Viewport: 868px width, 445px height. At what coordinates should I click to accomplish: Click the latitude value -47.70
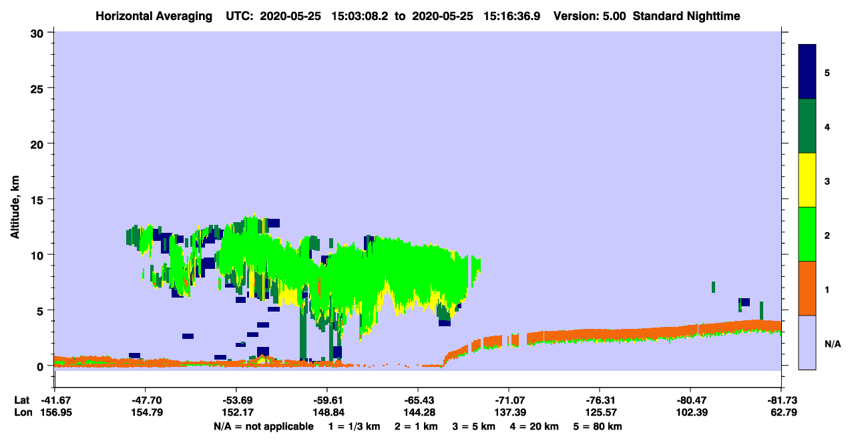(145, 400)
